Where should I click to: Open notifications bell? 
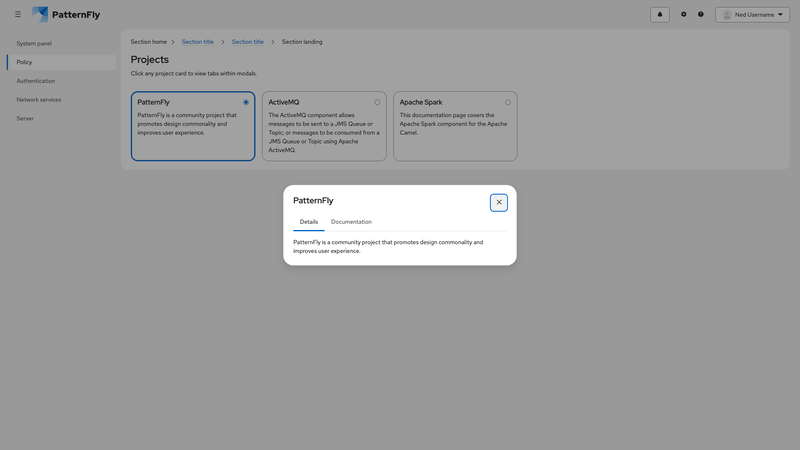pyautogui.click(x=660, y=14)
